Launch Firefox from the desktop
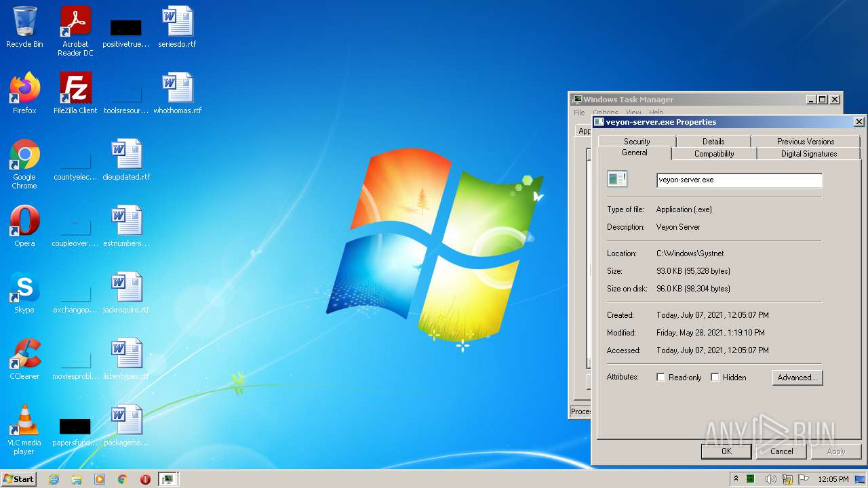This screenshot has height=488, width=868. pyautogui.click(x=24, y=94)
